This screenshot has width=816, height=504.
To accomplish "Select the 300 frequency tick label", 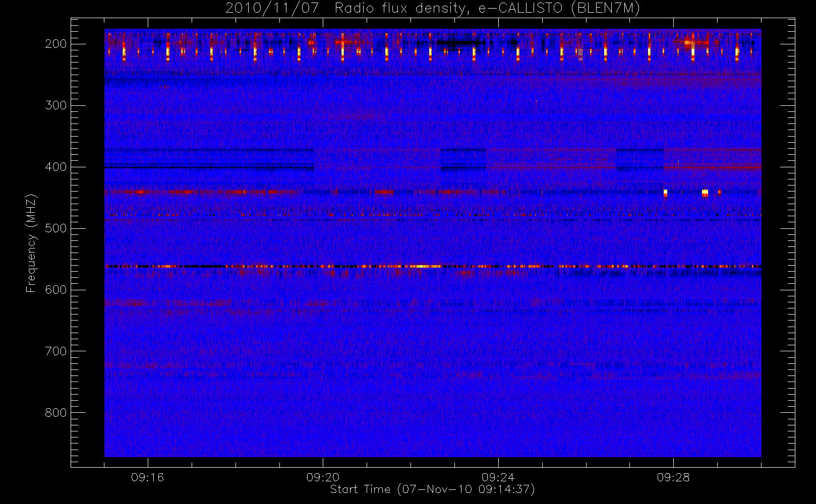I will click(x=56, y=105).
